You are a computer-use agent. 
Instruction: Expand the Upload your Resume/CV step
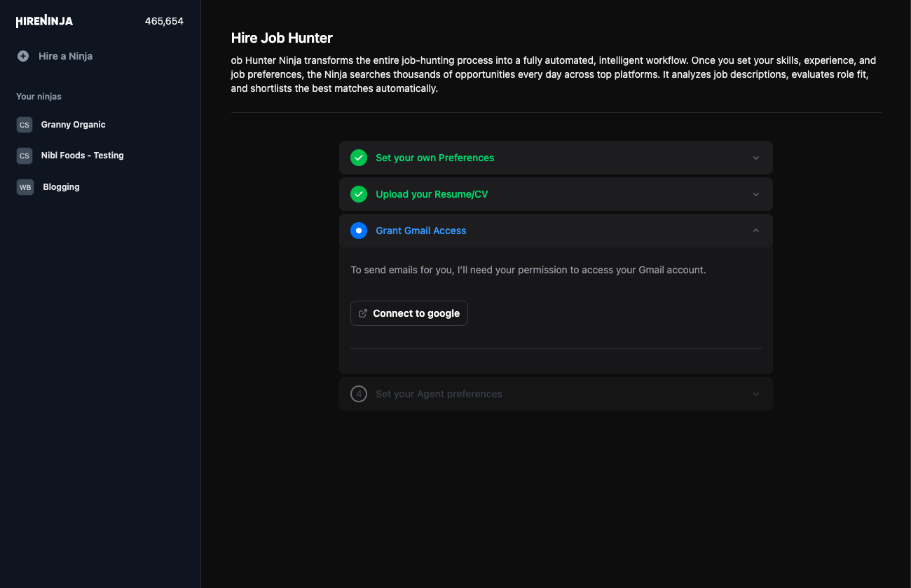pos(756,194)
